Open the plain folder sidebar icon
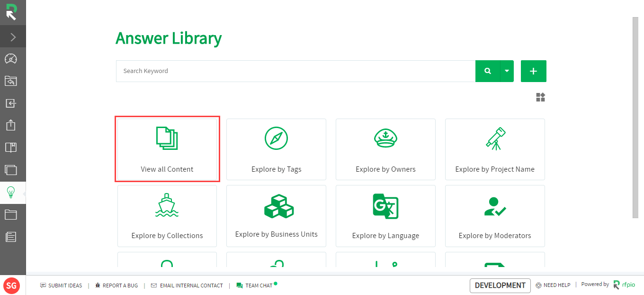Screen dimensions: 644x295 pos(11,214)
